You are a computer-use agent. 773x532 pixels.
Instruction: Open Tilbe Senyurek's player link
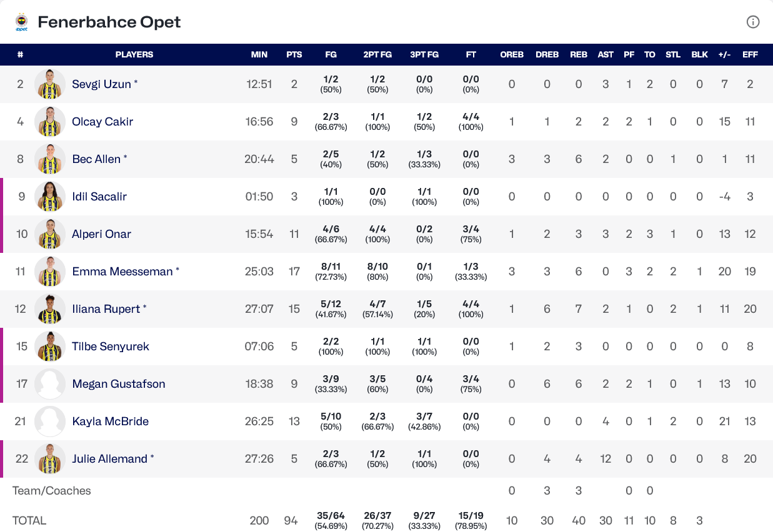tap(111, 347)
